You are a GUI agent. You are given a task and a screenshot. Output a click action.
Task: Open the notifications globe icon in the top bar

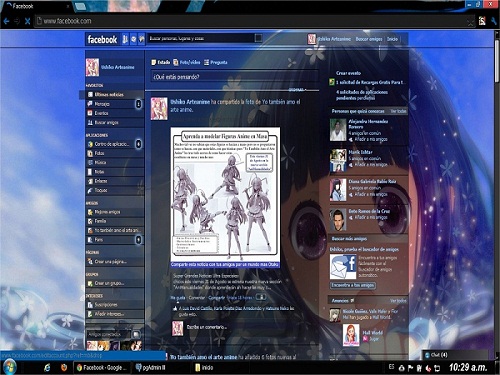(142, 39)
